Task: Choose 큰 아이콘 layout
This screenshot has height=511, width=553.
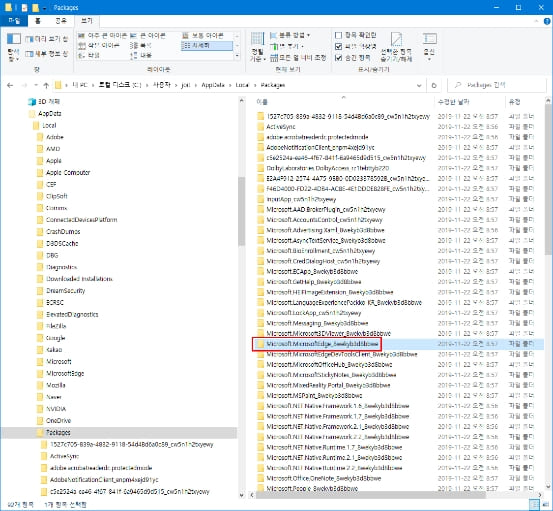Action: pyautogui.click(x=147, y=36)
